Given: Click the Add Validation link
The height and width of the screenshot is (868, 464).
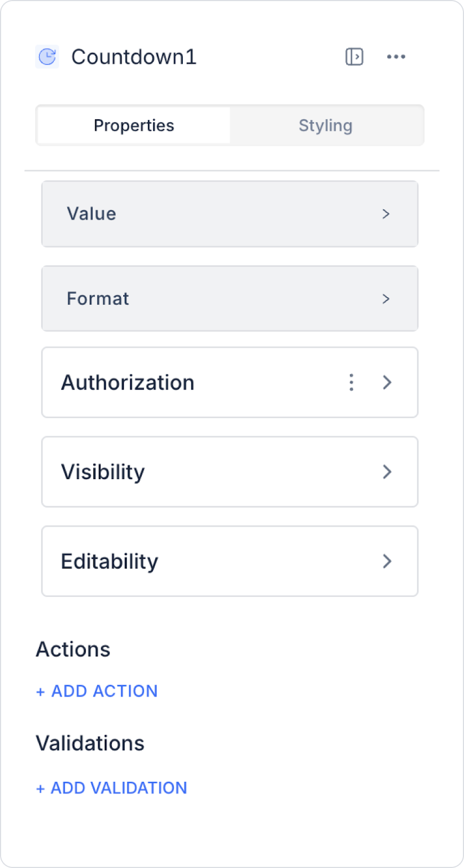Looking at the screenshot, I should [x=112, y=788].
